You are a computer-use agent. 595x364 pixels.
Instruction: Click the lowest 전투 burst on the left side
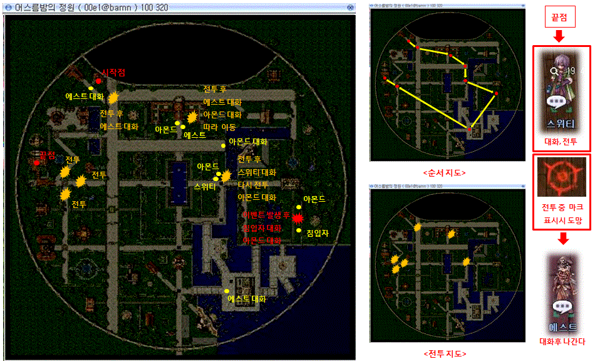coord(65,194)
